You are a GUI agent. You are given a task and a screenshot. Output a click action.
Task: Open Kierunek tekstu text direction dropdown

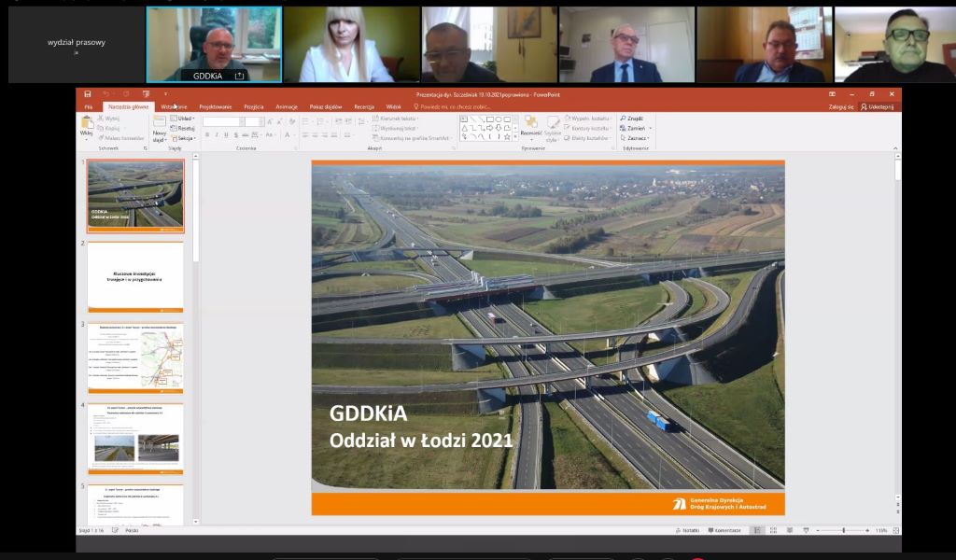tap(395, 119)
